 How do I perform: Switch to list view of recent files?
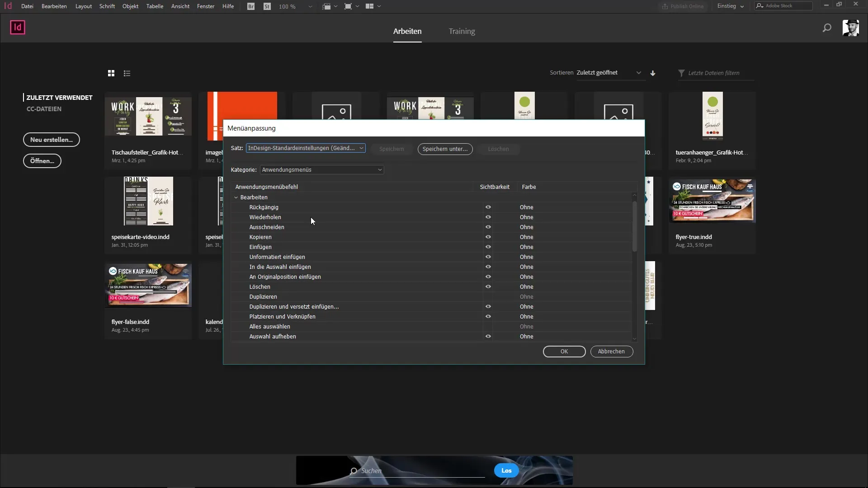[x=127, y=73]
